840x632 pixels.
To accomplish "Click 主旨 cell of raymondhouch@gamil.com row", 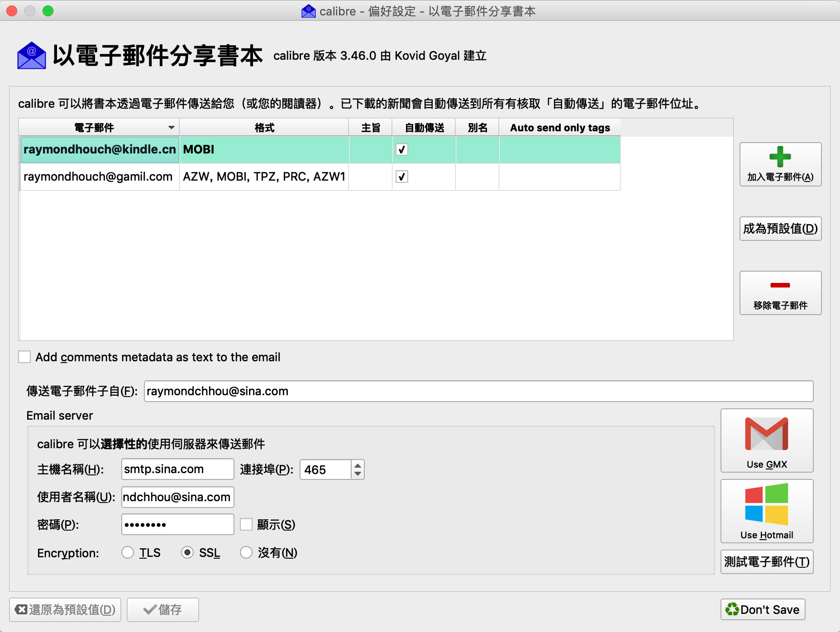I will pyautogui.click(x=371, y=177).
